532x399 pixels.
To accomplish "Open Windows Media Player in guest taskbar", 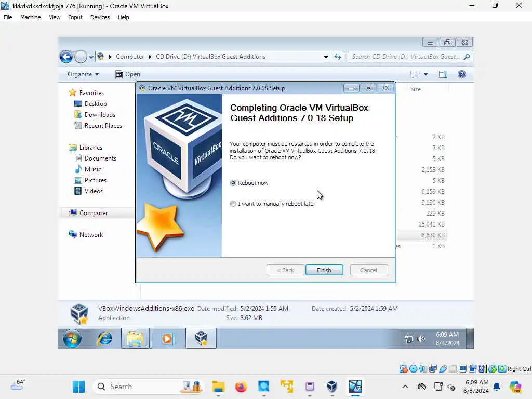I will (x=167, y=338).
